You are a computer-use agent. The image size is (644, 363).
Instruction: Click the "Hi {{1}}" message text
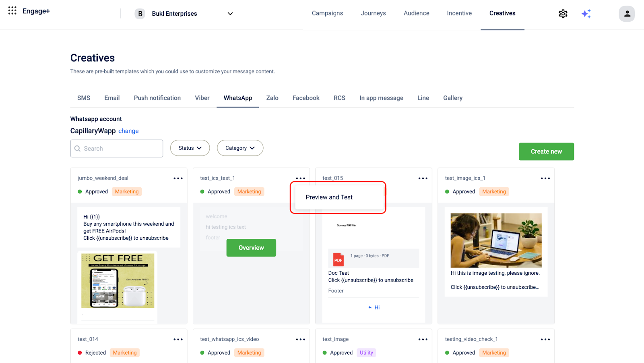click(x=92, y=217)
